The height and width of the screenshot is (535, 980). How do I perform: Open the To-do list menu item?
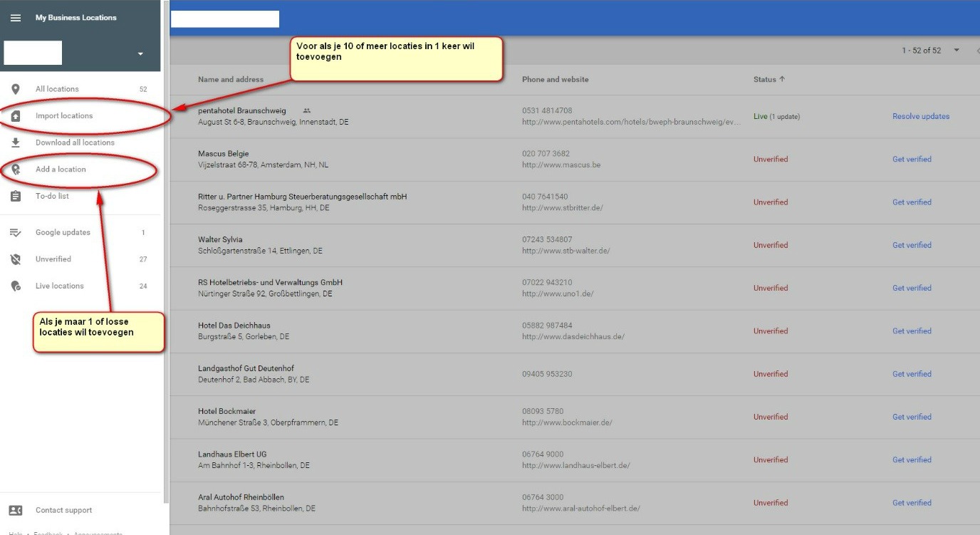52,196
